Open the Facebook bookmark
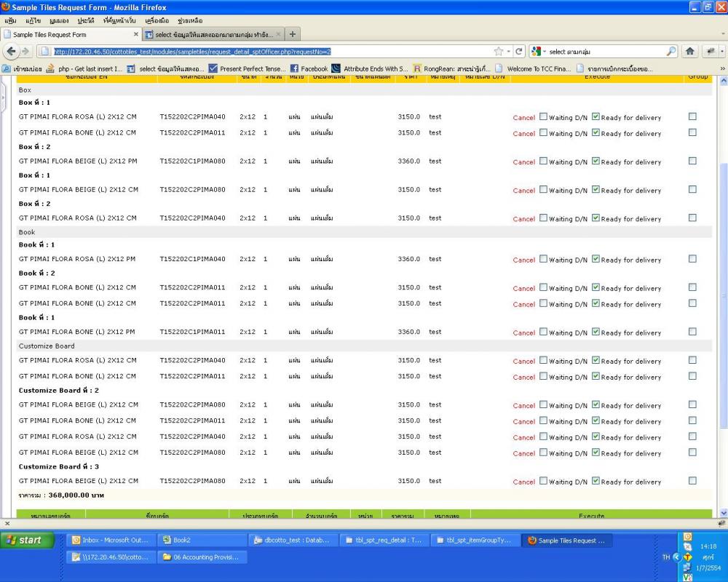 (x=309, y=68)
